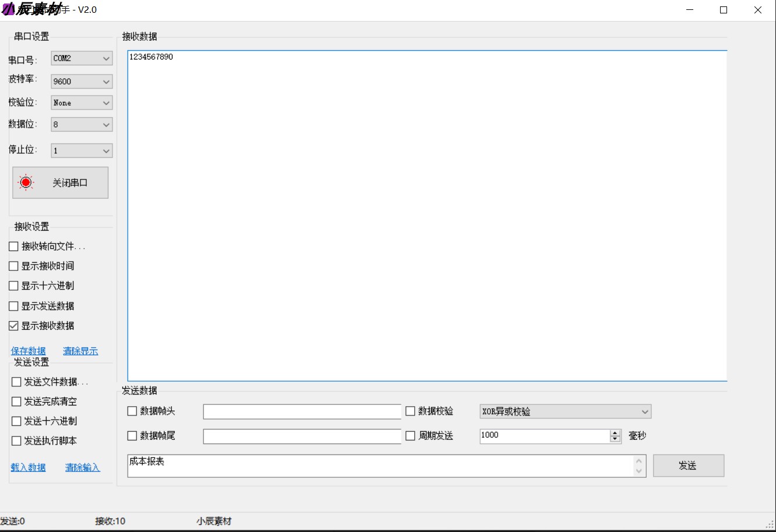Screen dimensions: 776x532
Task: Uncheck 显示接收数据 checkbox
Action: [x=13, y=326]
